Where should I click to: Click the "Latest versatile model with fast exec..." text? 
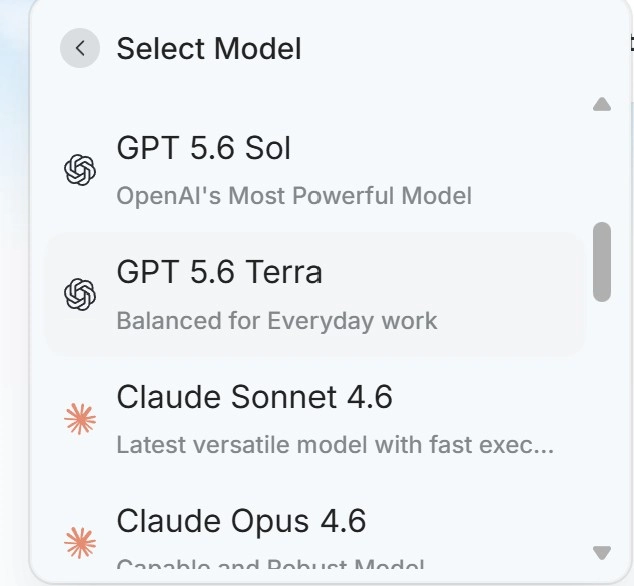point(335,445)
